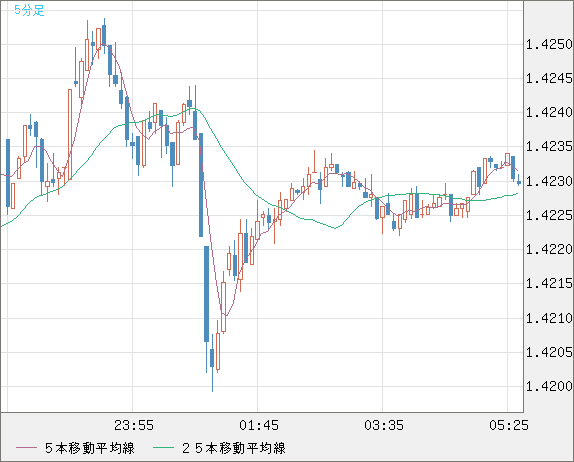Viewport: 574px width, 462px height.
Task: Click the 1.4205 price axis label
Action: [x=549, y=352]
